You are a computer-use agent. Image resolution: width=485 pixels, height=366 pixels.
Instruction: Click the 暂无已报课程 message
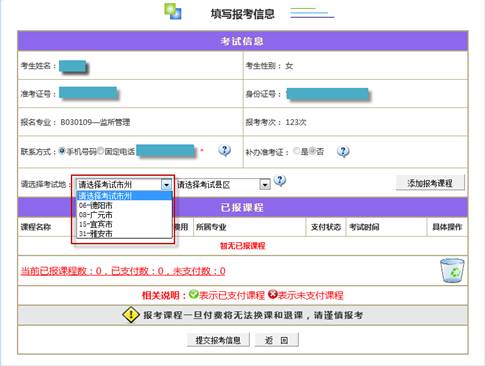[x=242, y=246]
